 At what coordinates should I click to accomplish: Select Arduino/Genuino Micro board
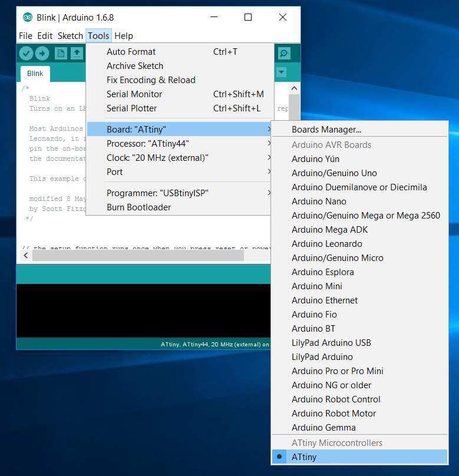point(360,257)
